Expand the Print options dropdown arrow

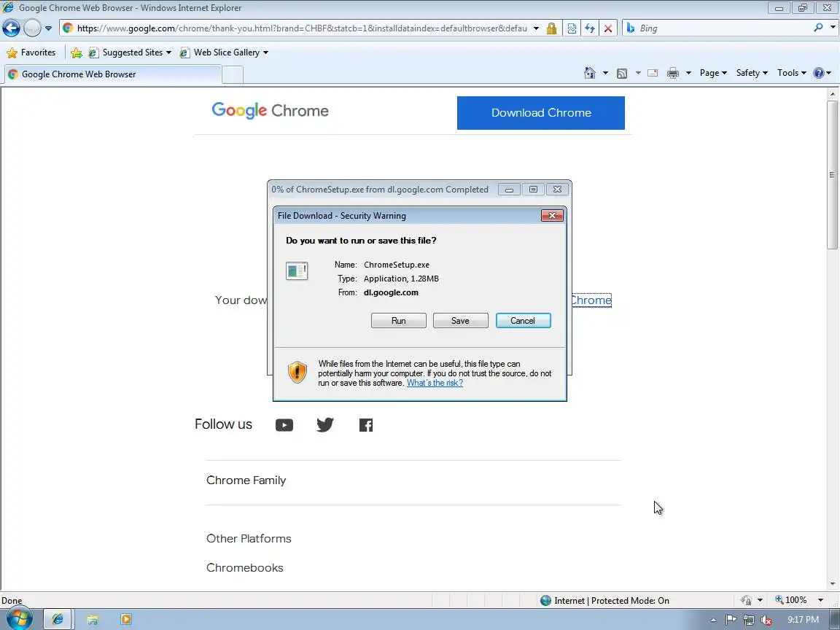(x=688, y=73)
